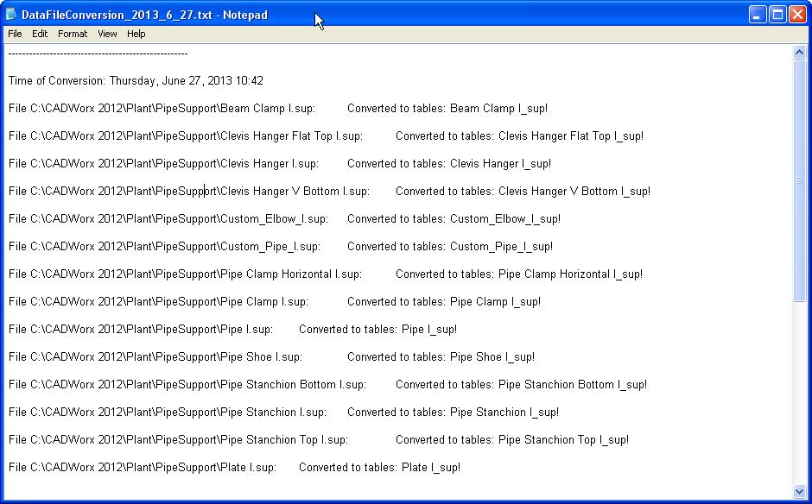Open the File menu
Viewport: 812px width, 504px height.
(x=15, y=34)
